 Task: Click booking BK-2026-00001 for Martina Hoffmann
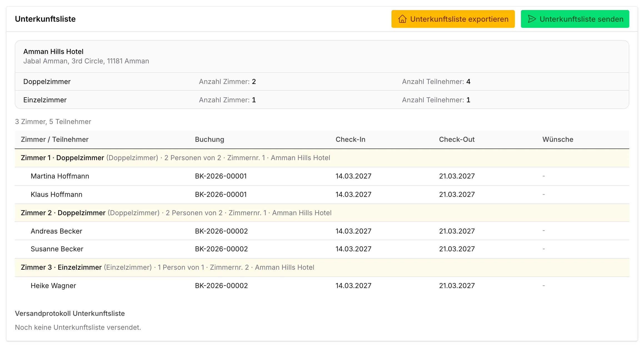coord(221,176)
